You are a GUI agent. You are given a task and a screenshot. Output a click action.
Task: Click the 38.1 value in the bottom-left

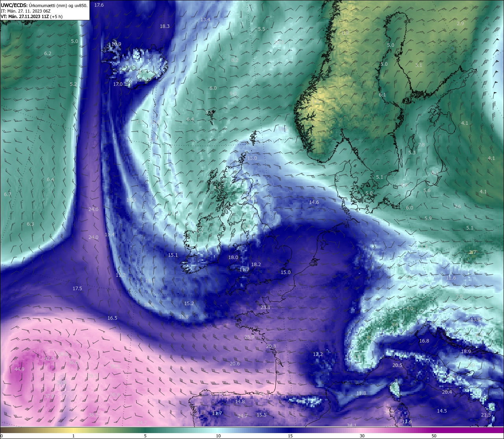coord(93,415)
